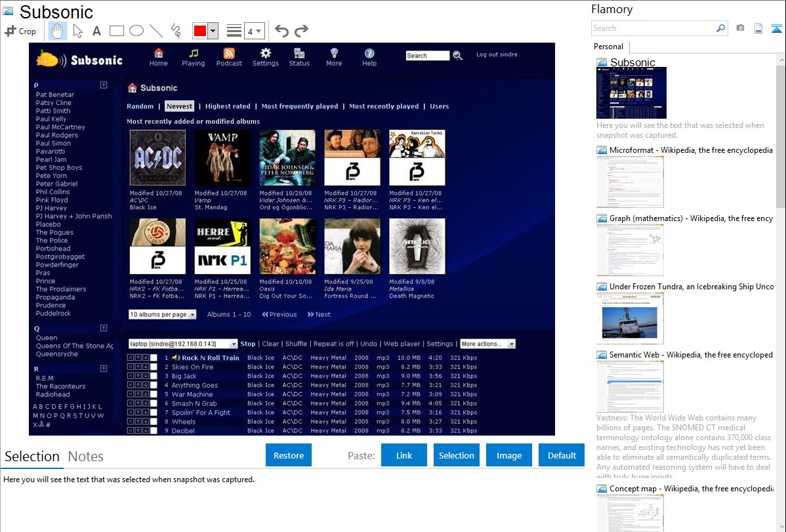Open Home in Subsonic navigation bar
Viewport: 786px width, 532px height.
point(158,57)
